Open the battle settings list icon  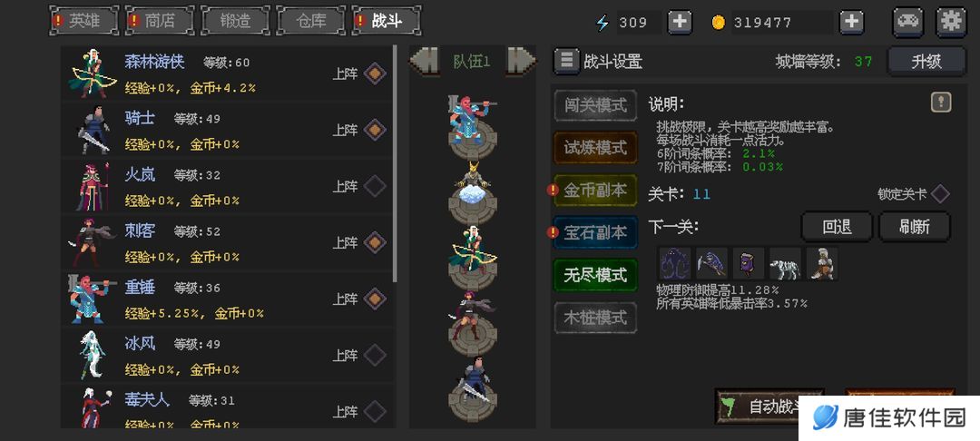(566, 61)
